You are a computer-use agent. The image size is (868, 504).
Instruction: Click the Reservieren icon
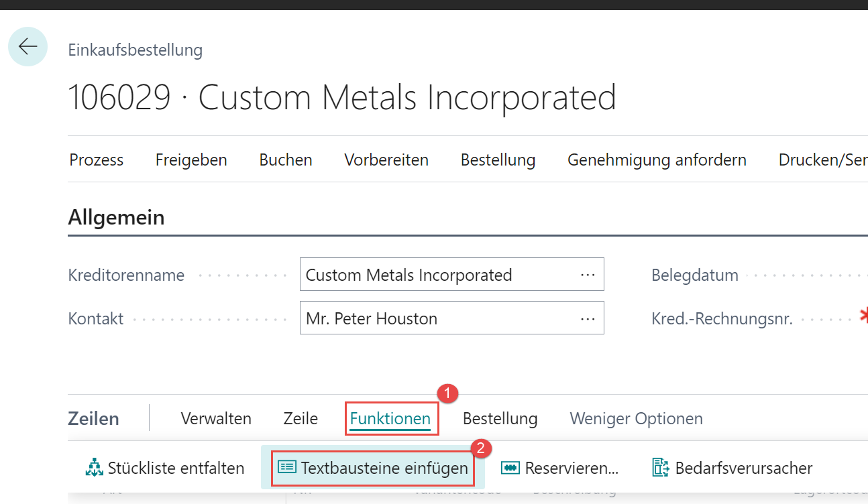510,468
